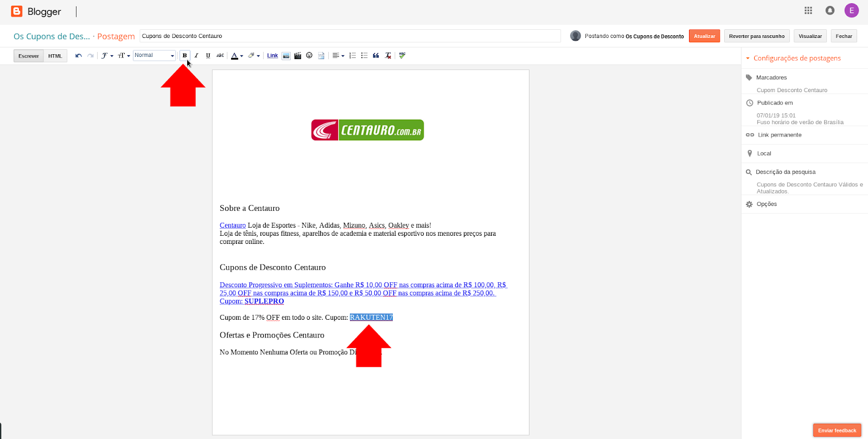The image size is (868, 439).
Task: Insert a jump break
Action: click(x=321, y=56)
